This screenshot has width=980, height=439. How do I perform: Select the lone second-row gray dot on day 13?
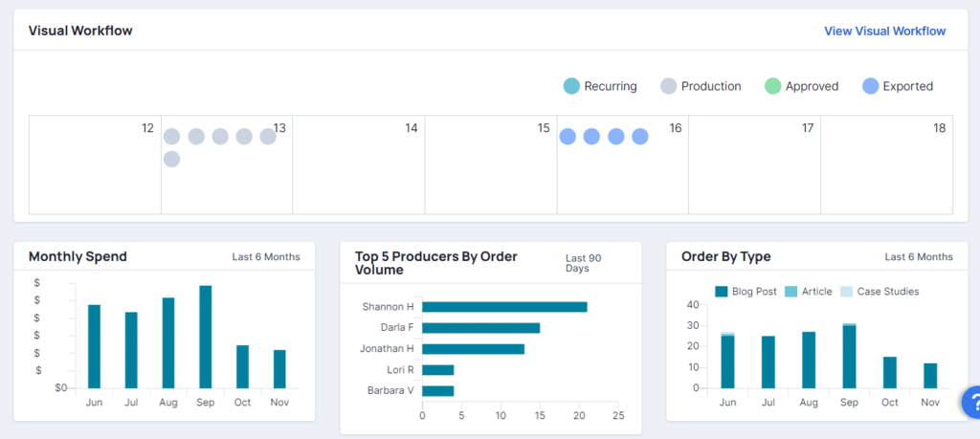click(171, 159)
